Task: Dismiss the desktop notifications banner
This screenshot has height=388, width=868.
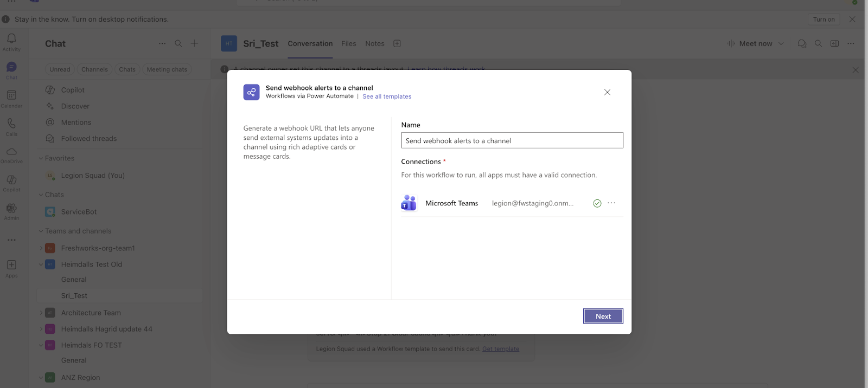Action: click(852, 19)
